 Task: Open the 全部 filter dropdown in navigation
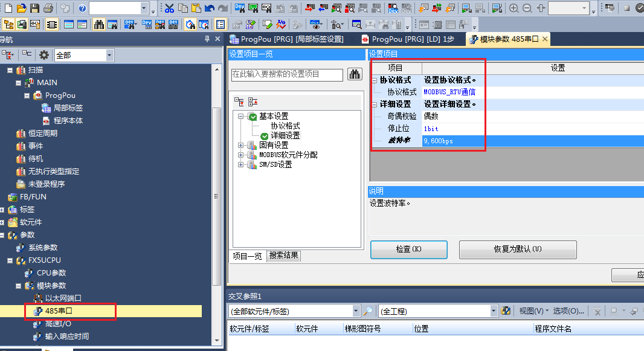pos(109,55)
